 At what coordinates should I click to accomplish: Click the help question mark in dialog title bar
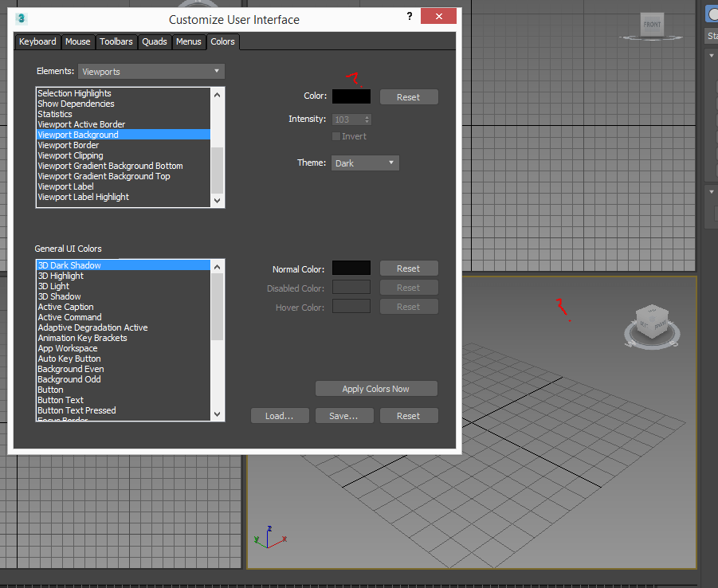(x=409, y=17)
